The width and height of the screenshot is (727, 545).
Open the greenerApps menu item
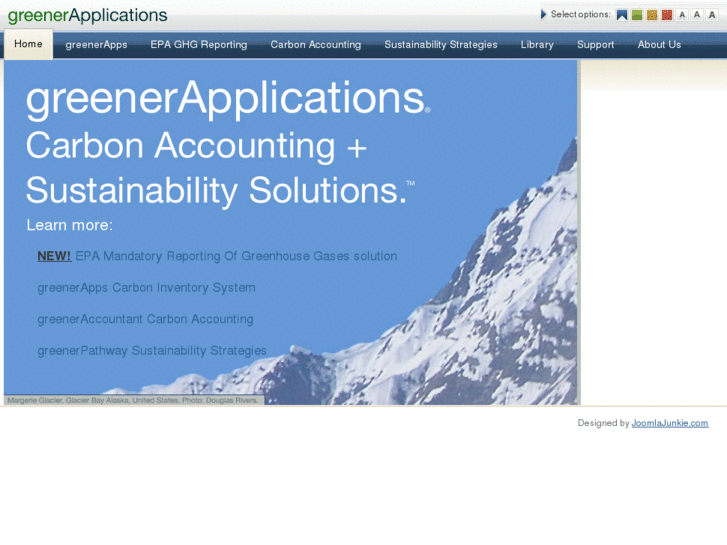click(x=96, y=45)
